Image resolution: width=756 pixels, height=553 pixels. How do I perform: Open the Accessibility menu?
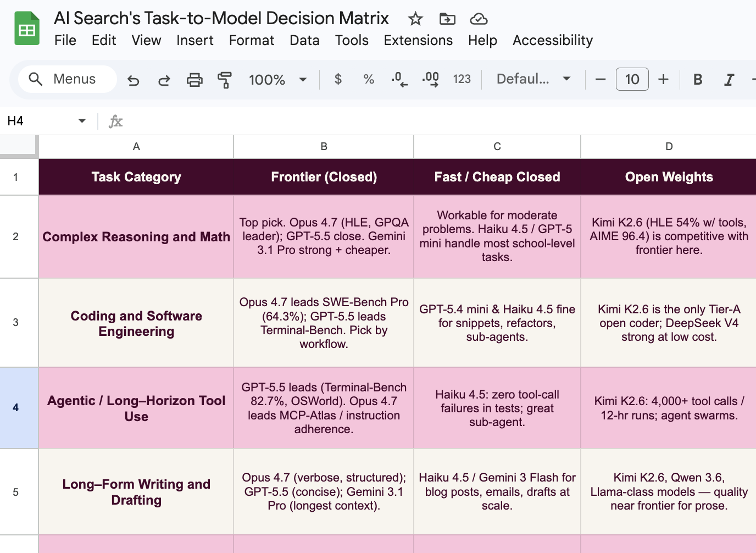coord(553,40)
